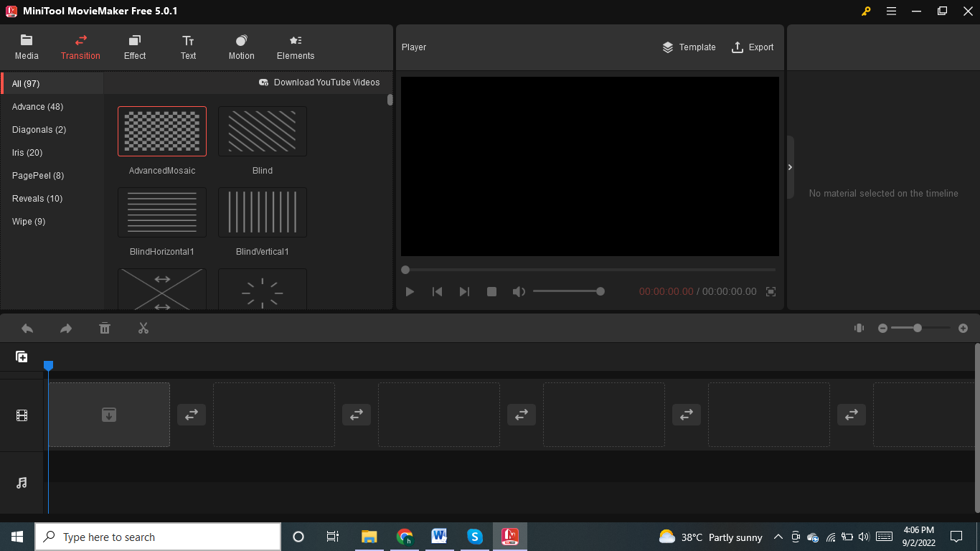This screenshot has width=980, height=551.
Task: Open fullscreen preview in player
Action: [771, 291]
